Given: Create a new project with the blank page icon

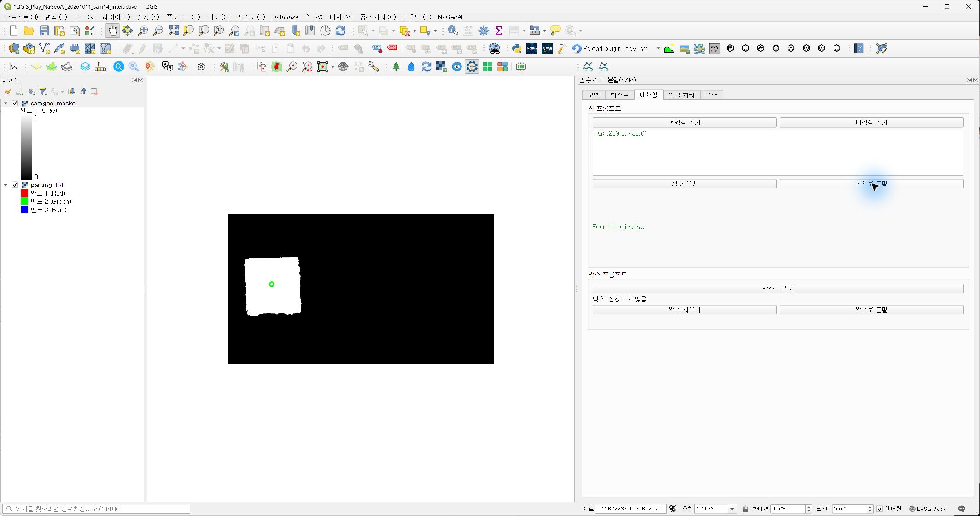Looking at the screenshot, I should click(x=14, y=31).
